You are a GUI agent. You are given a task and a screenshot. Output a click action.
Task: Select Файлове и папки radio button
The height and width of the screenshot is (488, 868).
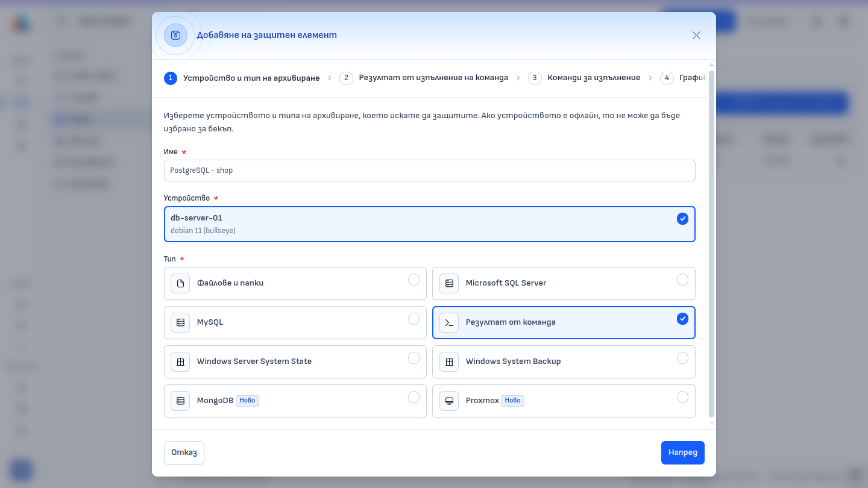pos(414,280)
